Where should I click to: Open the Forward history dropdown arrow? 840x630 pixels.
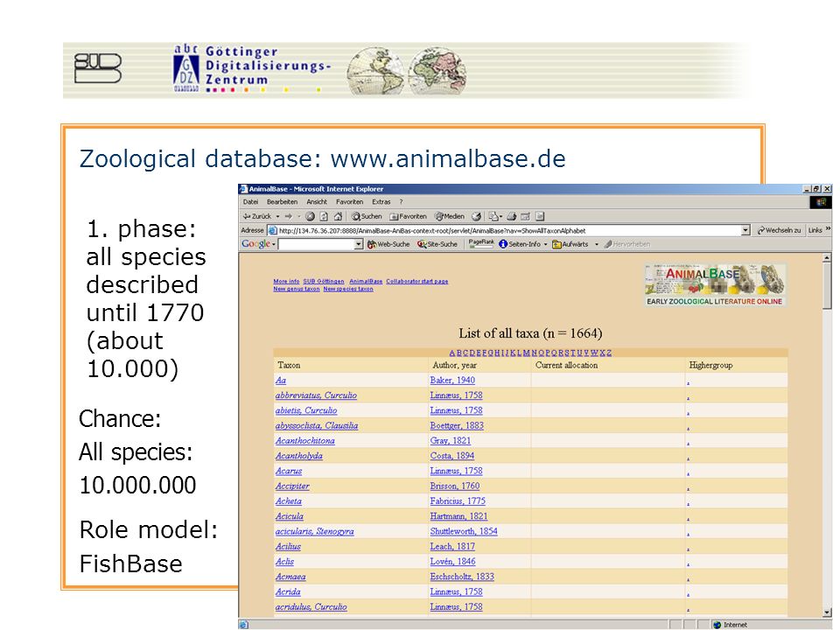coord(299,216)
